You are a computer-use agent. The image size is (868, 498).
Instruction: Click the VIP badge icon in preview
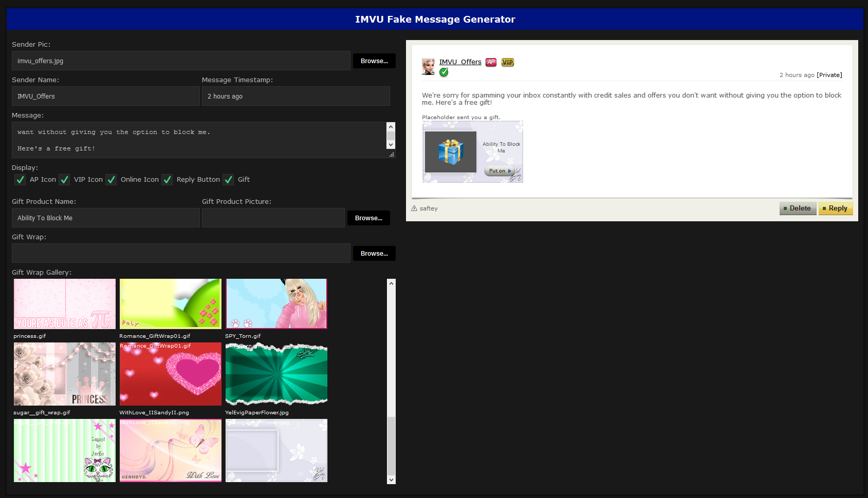[x=508, y=62]
